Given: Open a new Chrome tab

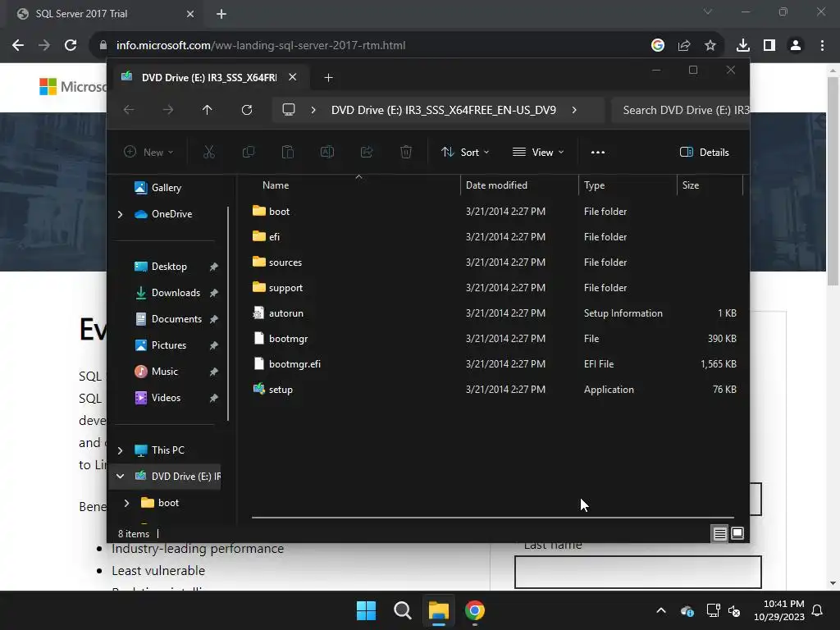Looking at the screenshot, I should pyautogui.click(x=221, y=14).
